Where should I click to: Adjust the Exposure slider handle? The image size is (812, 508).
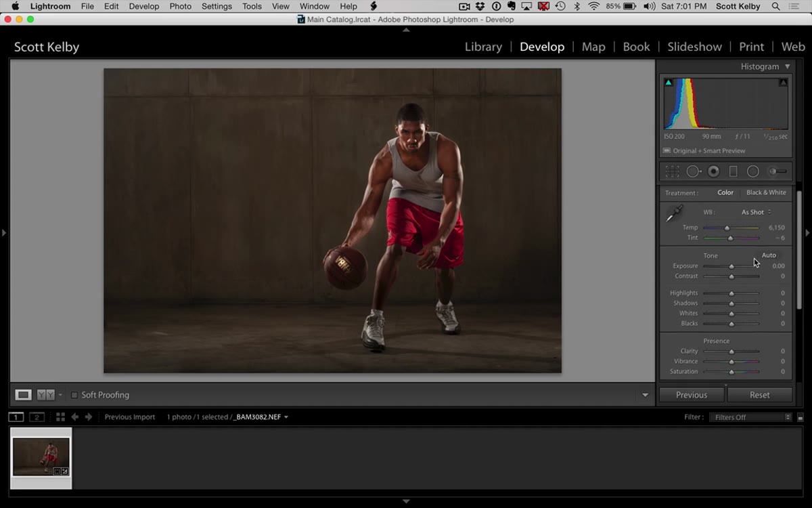pos(731,266)
